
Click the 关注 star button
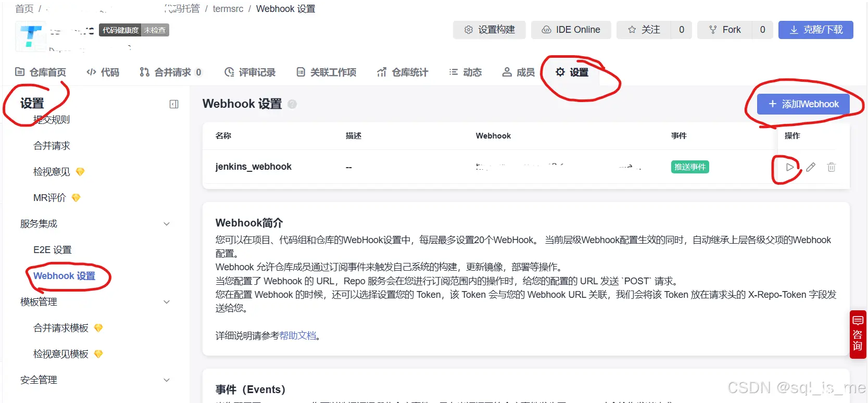644,30
